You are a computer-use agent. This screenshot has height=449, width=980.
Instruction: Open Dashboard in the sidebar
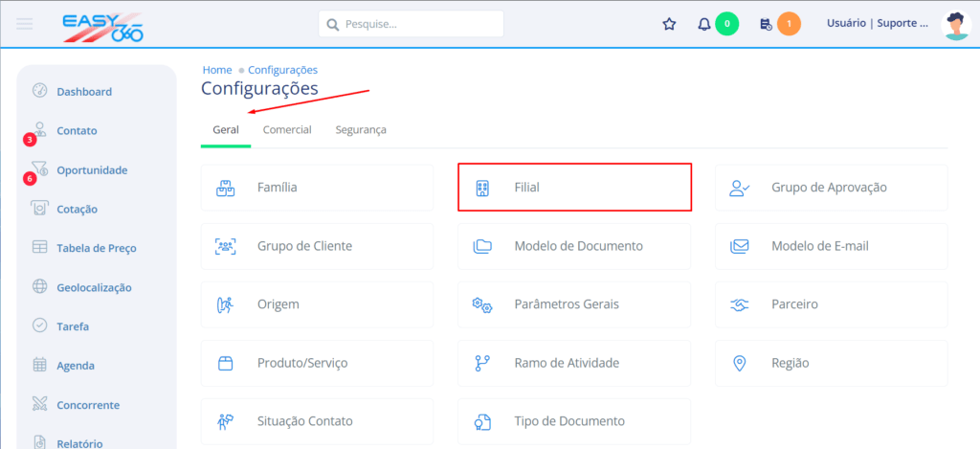point(84,92)
